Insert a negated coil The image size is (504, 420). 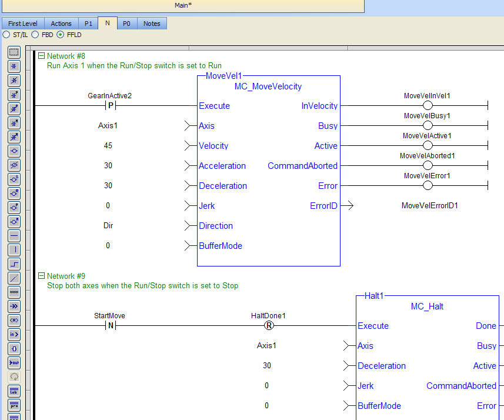tap(14, 165)
